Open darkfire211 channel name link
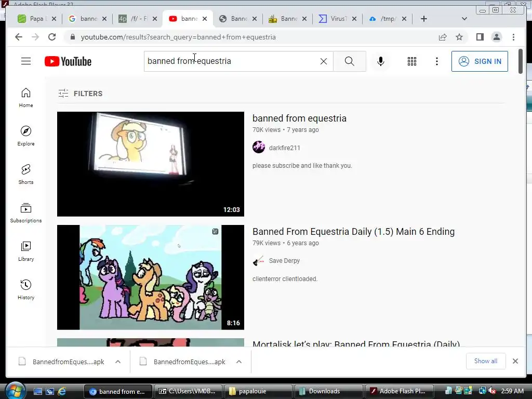The height and width of the screenshot is (399, 532). (284, 148)
